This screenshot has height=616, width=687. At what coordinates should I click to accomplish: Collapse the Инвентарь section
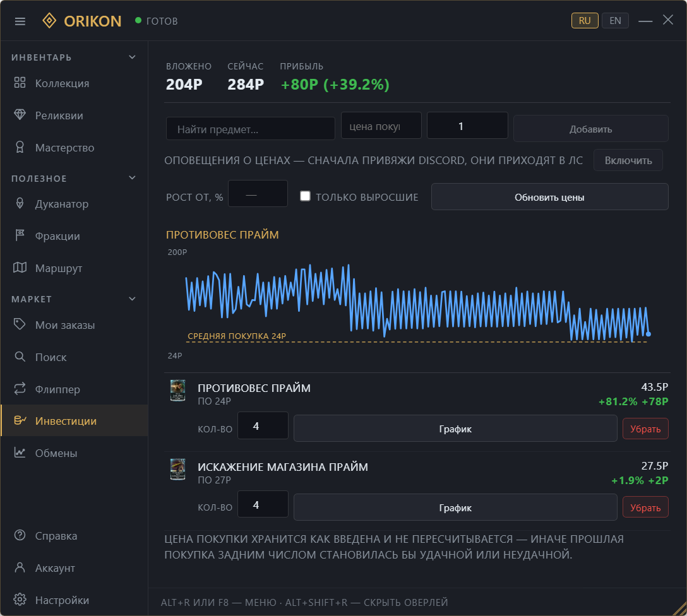pyautogui.click(x=133, y=57)
